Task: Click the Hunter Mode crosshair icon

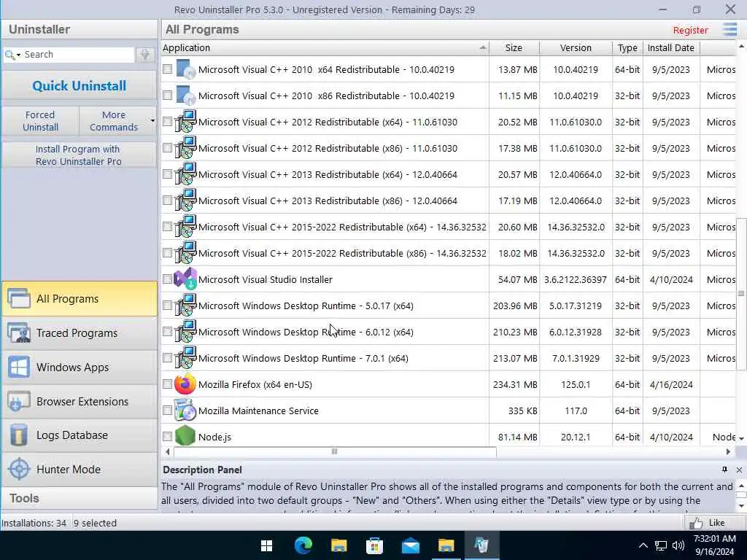Action: [19, 469]
